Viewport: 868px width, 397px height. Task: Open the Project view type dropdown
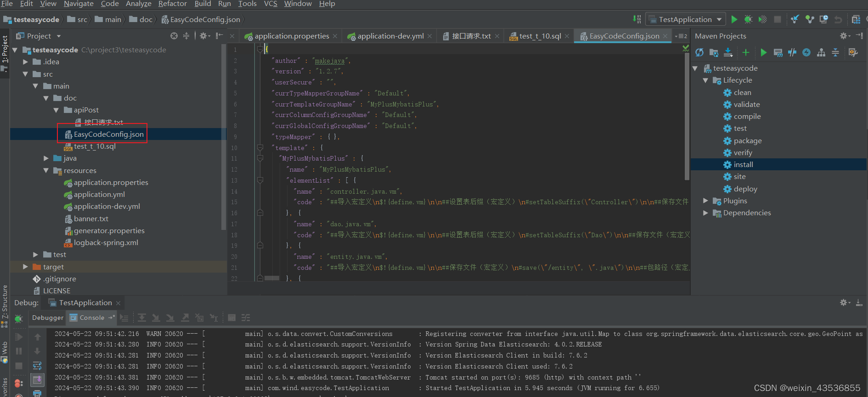pyautogui.click(x=59, y=36)
